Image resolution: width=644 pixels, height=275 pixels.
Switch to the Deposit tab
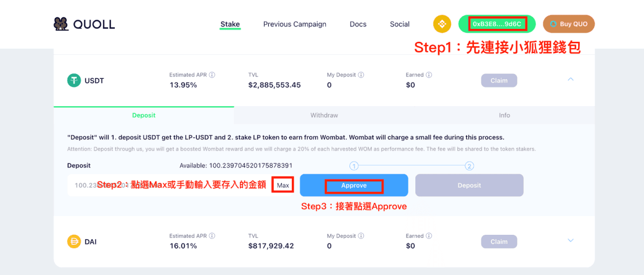point(144,115)
